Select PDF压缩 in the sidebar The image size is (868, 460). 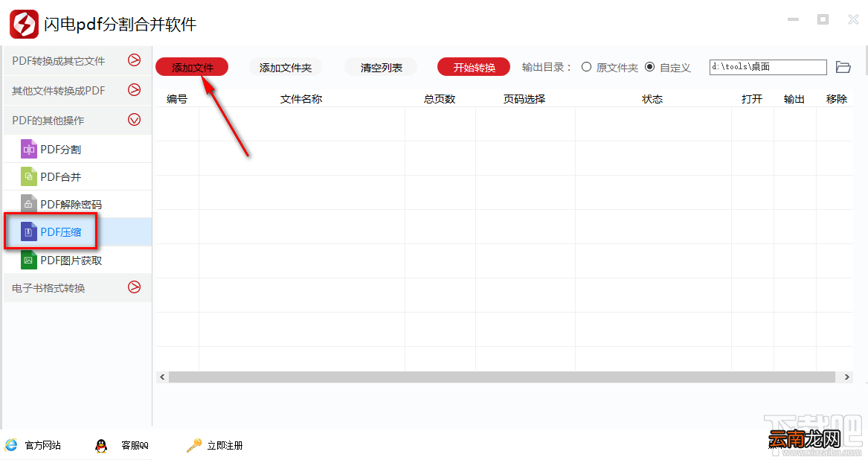tap(77, 232)
